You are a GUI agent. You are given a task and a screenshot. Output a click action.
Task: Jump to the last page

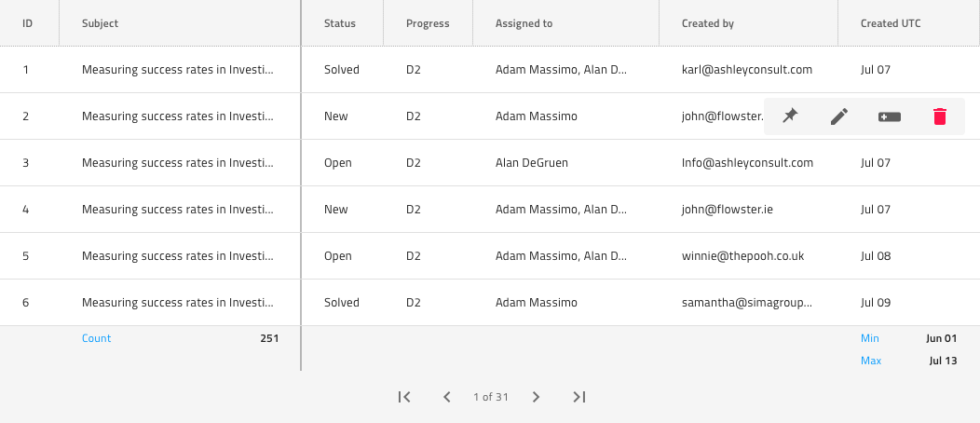[578, 397]
